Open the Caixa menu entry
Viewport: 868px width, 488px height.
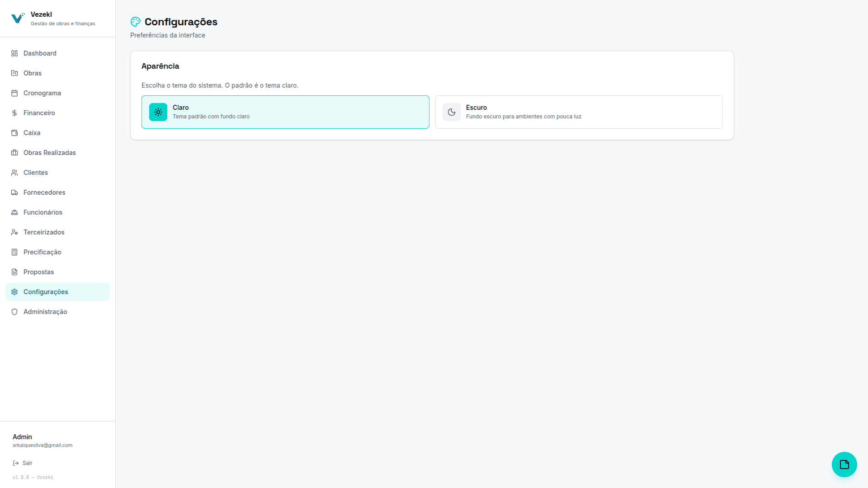click(x=57, y=133)
